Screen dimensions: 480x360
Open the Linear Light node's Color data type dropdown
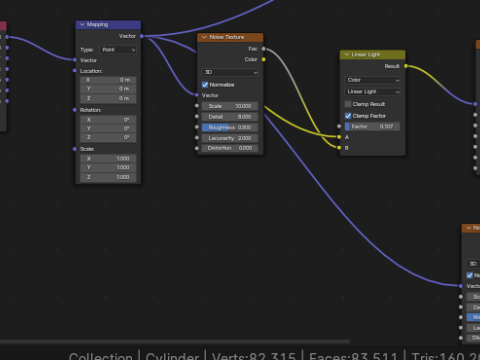[x=372, y=80]
